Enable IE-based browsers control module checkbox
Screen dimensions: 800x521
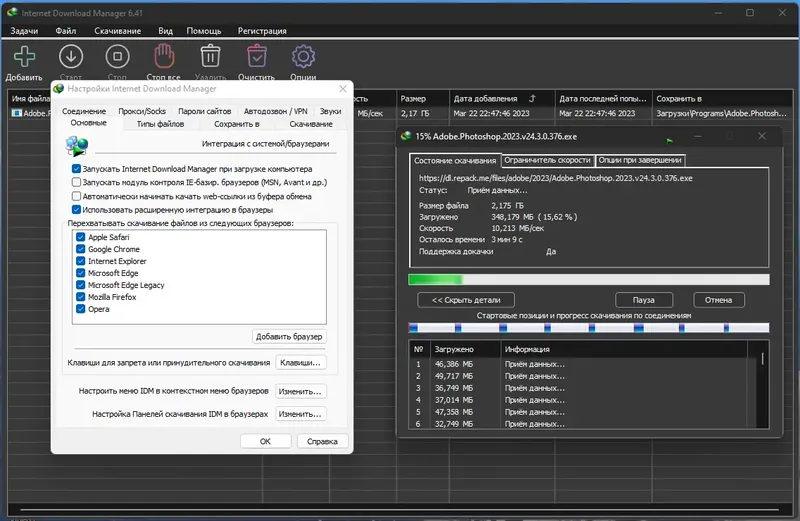pyautogui.click(x=77, y=183)
